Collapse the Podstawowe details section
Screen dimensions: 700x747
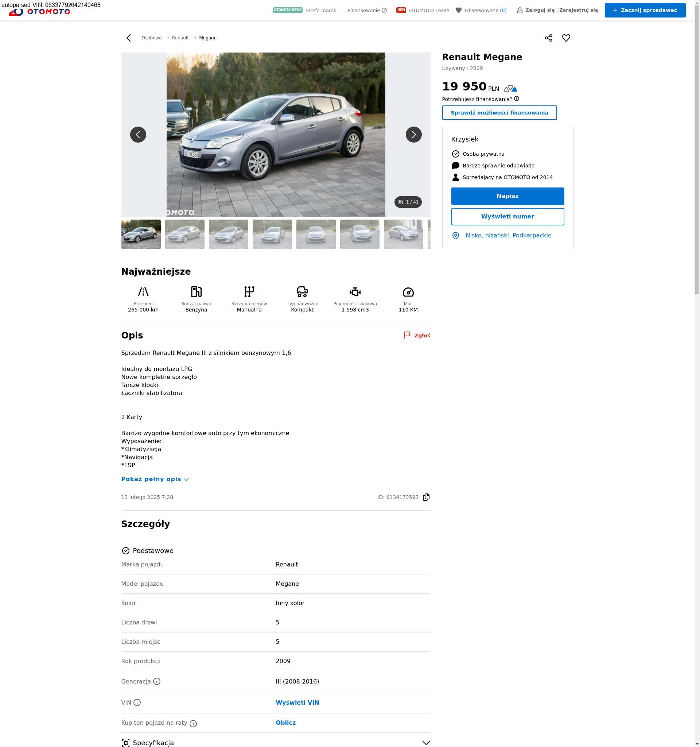click(x=153, y=550)
